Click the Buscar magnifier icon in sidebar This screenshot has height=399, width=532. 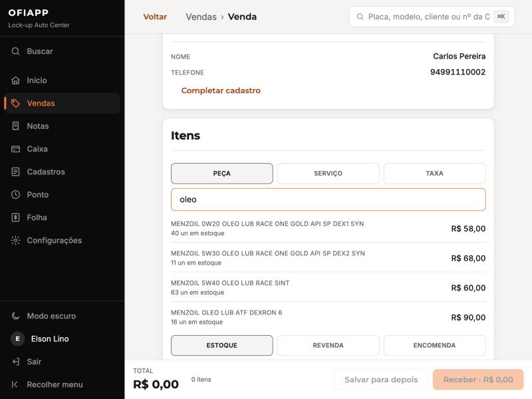[x=15, y=51]
